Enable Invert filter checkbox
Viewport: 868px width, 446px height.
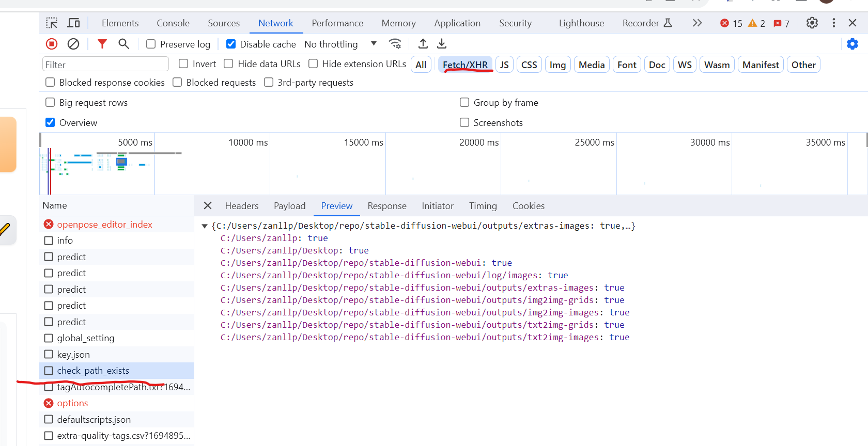click(183, 64)
